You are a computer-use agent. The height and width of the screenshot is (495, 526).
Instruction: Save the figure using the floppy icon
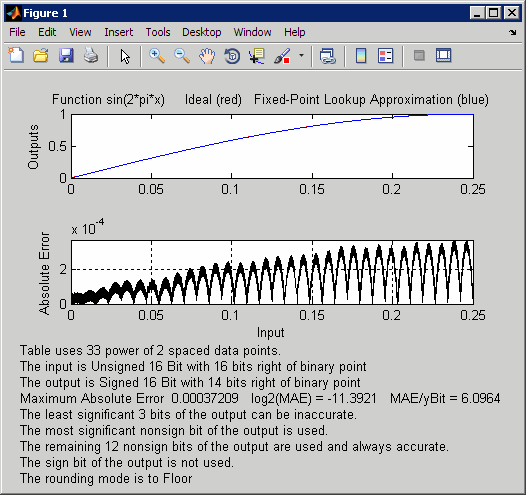[x=66, y=55]
